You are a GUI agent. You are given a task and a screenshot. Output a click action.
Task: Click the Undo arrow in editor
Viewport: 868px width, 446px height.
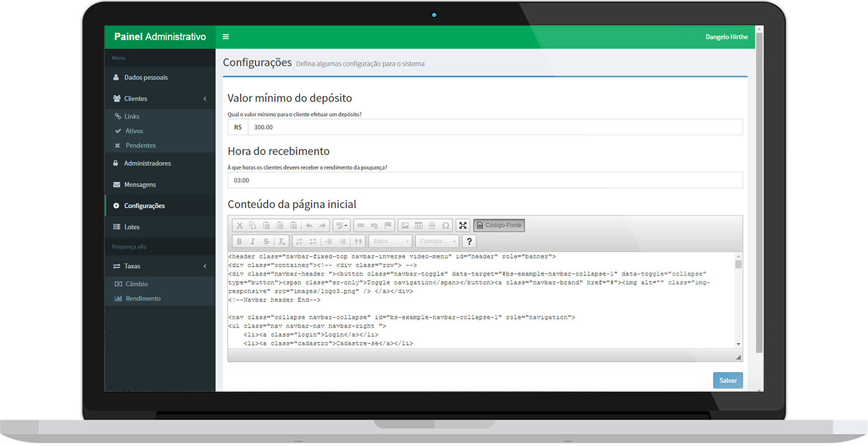coord(309,225)
